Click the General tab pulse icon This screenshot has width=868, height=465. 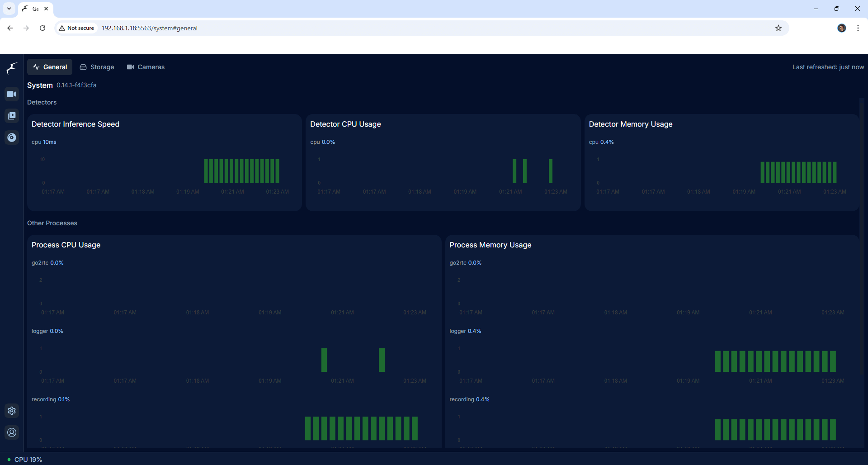36,67
